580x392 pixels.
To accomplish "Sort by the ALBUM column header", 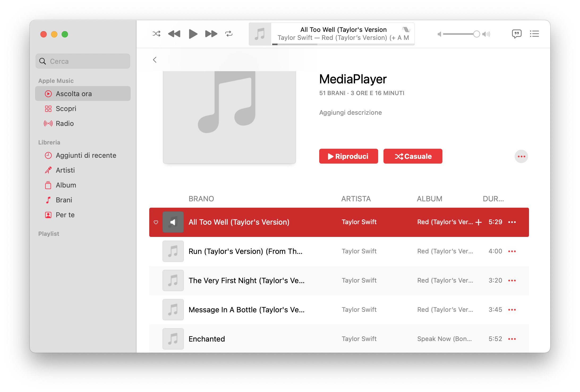I will point(429,199).
